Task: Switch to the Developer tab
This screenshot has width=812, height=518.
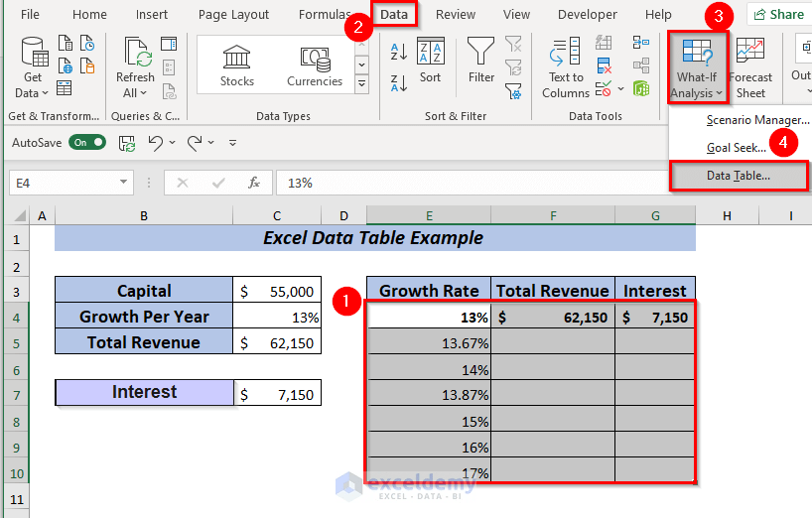Action: (588, 15)
